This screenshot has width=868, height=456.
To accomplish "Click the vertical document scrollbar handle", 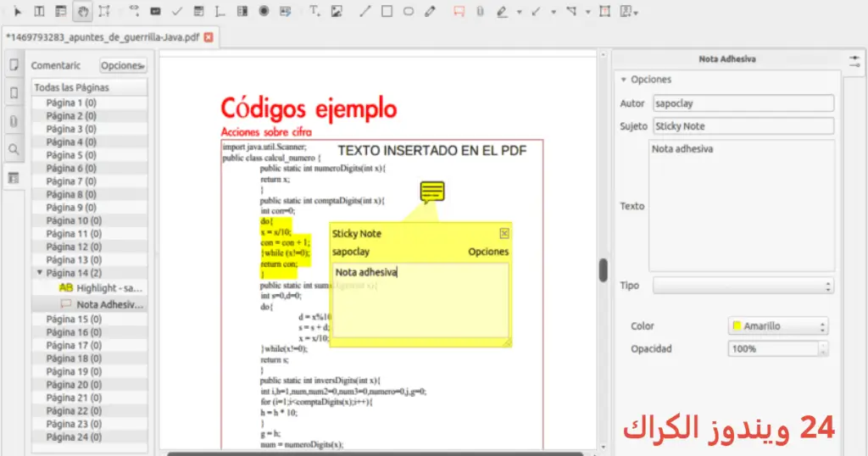I will tap(603, 270).
